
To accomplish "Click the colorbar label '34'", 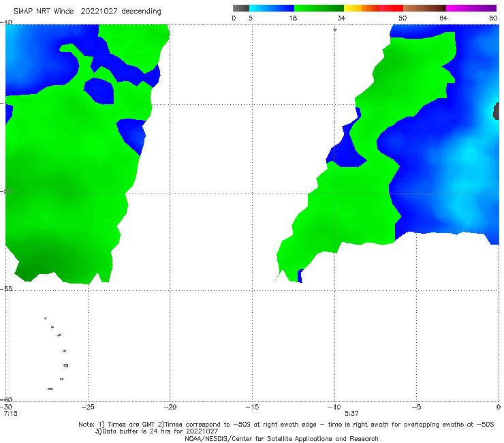I will pos(341,18).
